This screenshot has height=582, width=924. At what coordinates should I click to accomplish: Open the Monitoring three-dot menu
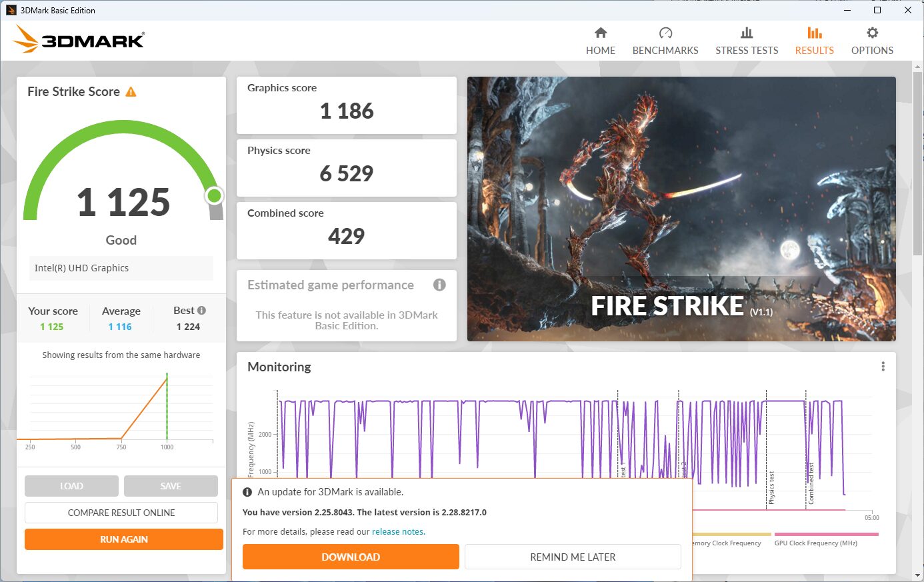(883, 366)
